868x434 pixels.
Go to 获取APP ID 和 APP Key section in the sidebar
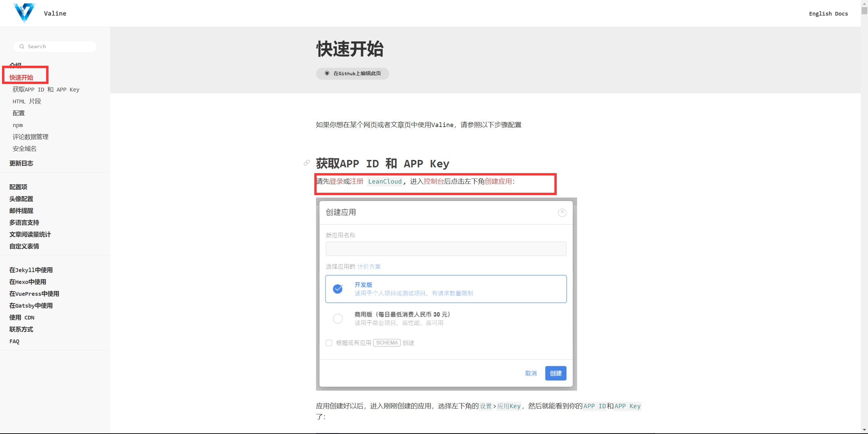pos(46,89)
